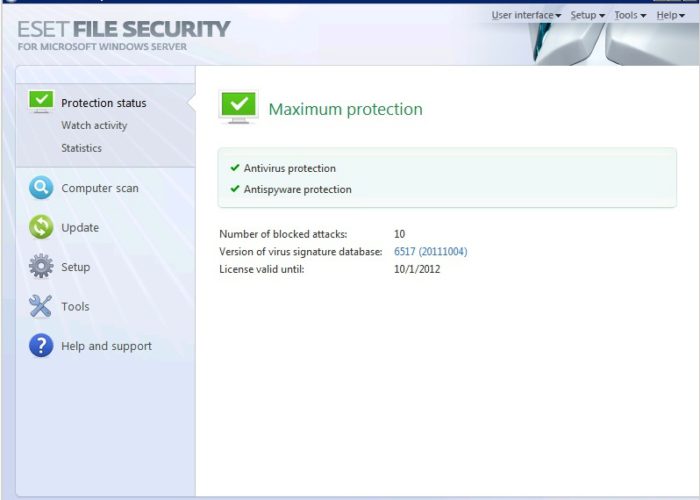Screen dimensions: 700x500
Task: Click the Antivirus protection status text
Action: [290, 168]
